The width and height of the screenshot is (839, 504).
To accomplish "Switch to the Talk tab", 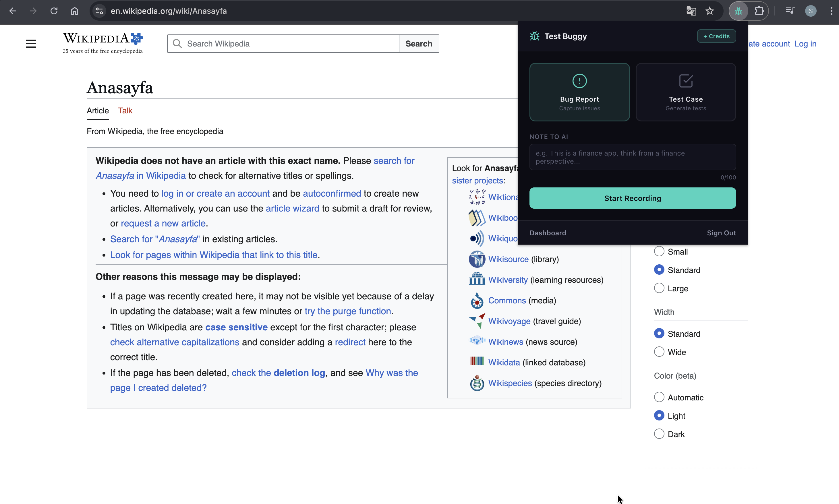I will pyautogui.click(x=125, y=111).
